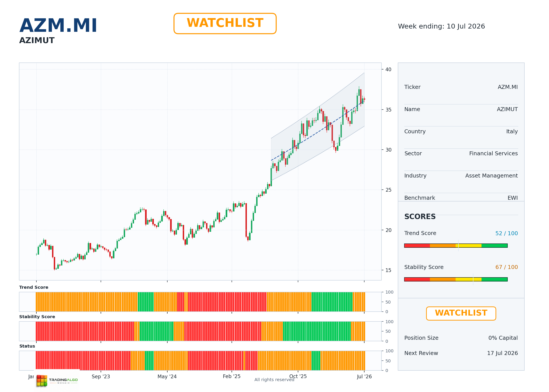Click the dashed blue regression trend line
Screen dimensions: 549x392
tap(318, 131)
